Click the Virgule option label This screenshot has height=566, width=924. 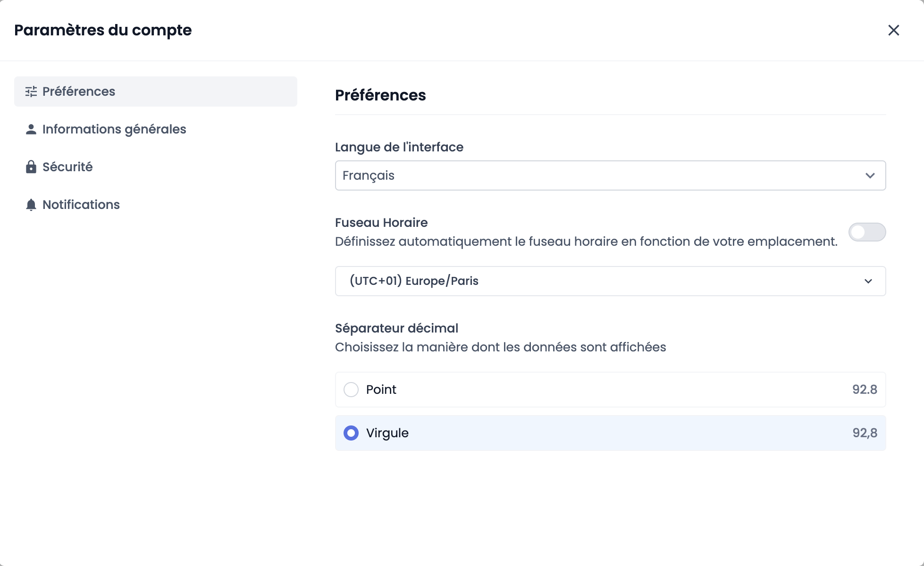coord(387,433)
